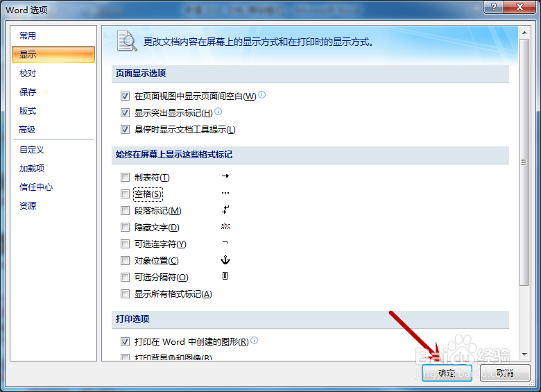Click the optional break symbol icon
This screenshot has width=541, height=392.
(225, 275)
